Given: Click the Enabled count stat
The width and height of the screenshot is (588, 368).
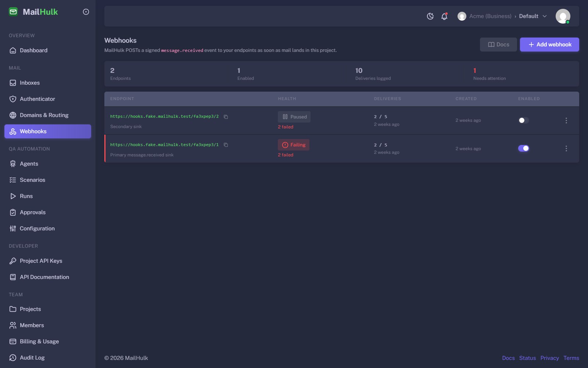Looking at the screenshot, I should click(245, 74).
